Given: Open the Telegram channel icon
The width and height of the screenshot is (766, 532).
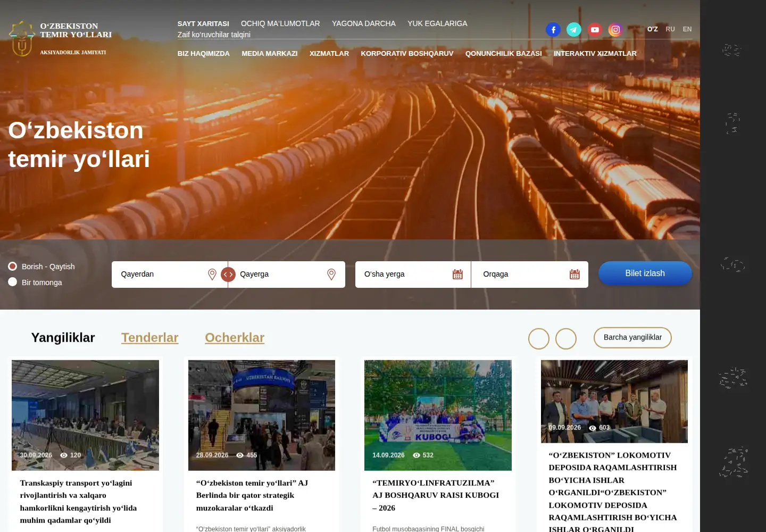Looking at the screenshot, I should click(x=574, y=30).
